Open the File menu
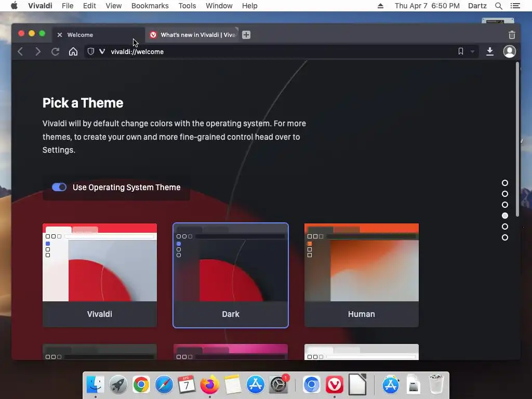This screenshot has height=399, width=532. (x=68, y=6)
